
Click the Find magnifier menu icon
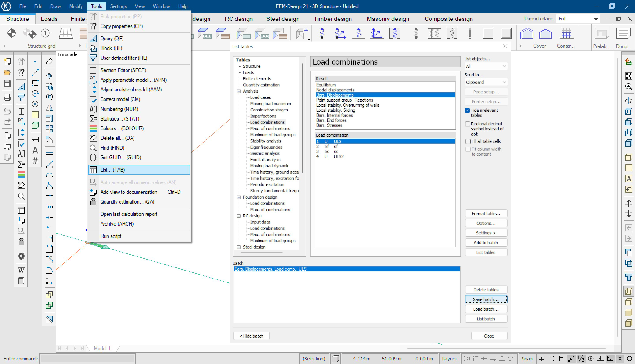pyautogui.click(x=93, y=148)
